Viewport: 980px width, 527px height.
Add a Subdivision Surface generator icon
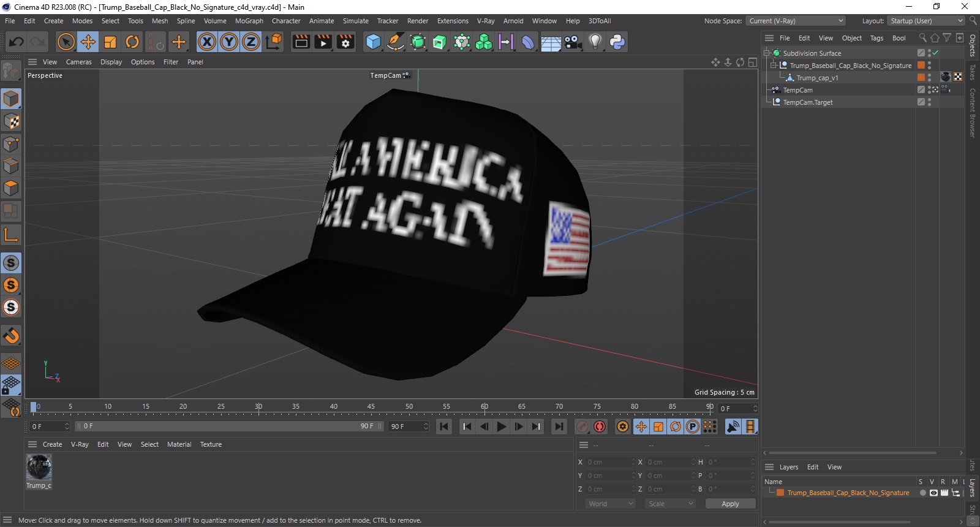click(418, 42)
